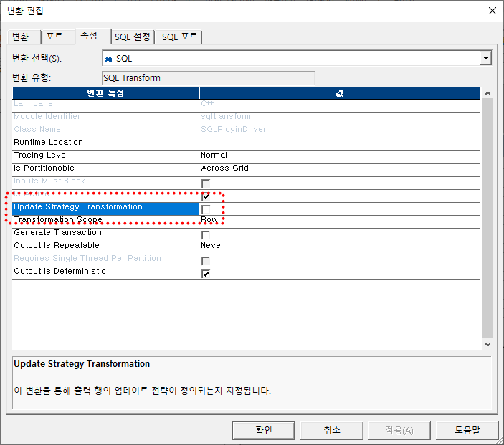Click the 값 column header

tap(339, 93)
